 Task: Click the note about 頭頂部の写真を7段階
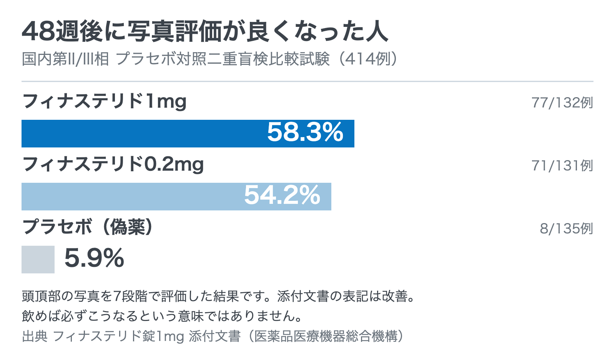[219, 296]
